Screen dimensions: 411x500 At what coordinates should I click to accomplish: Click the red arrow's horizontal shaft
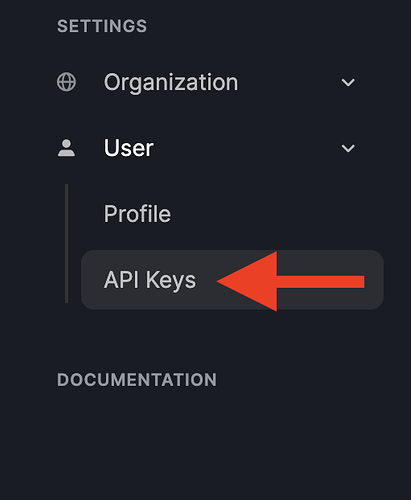click(321, 282)
